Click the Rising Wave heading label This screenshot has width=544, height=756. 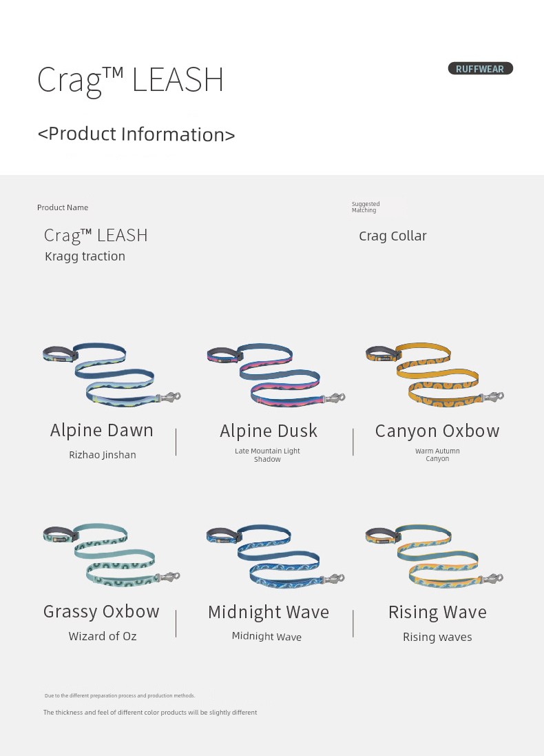[437, 613]
